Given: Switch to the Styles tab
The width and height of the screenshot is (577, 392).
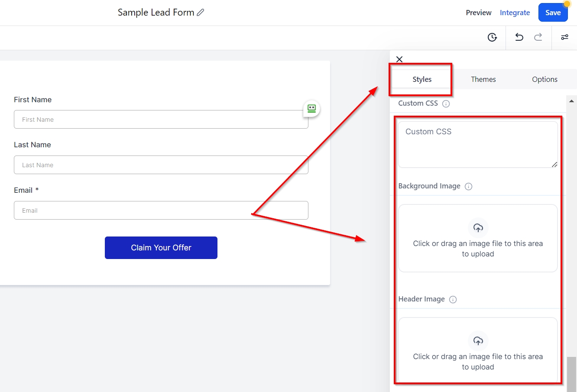Looking at the screenshot, I should point(422,79).
